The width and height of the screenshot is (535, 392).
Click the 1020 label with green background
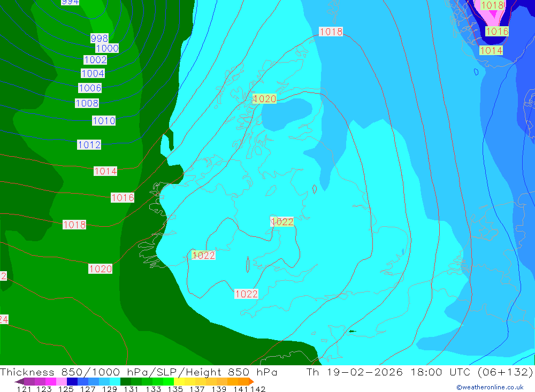coord(264,99)
